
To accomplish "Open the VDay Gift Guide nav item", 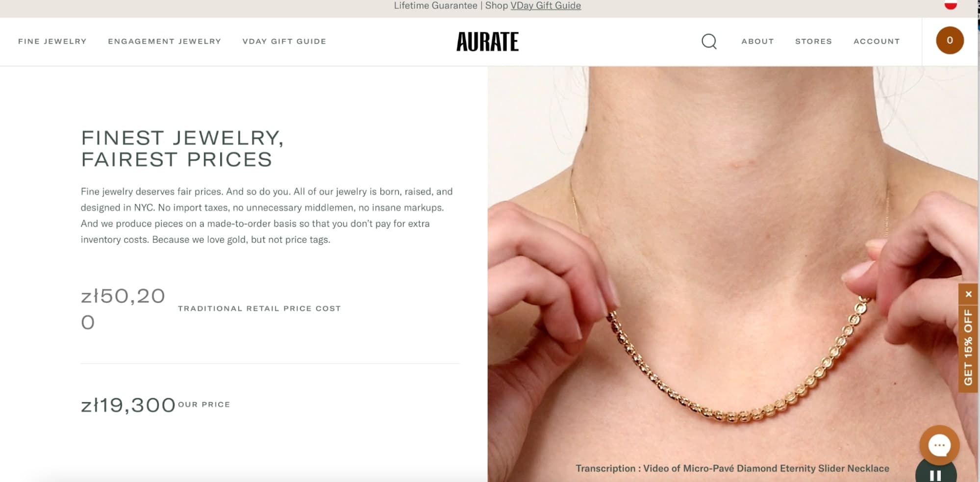I will [284, 42].
